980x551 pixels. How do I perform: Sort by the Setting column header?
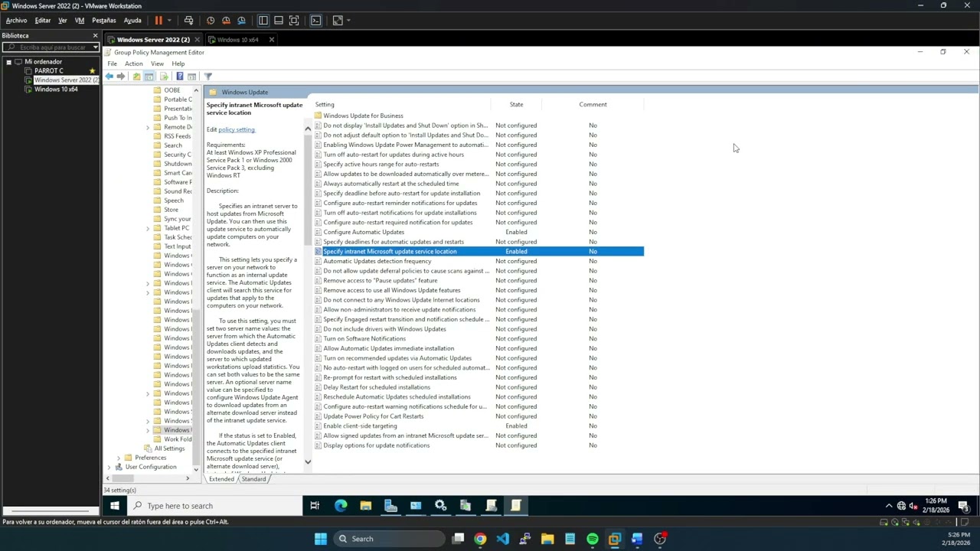tap(325, 105)
